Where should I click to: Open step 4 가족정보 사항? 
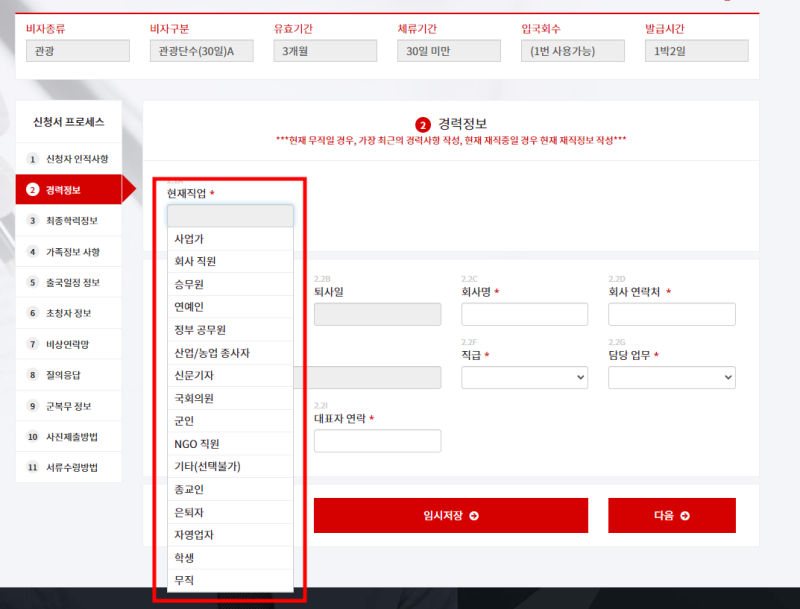[68, 251]
